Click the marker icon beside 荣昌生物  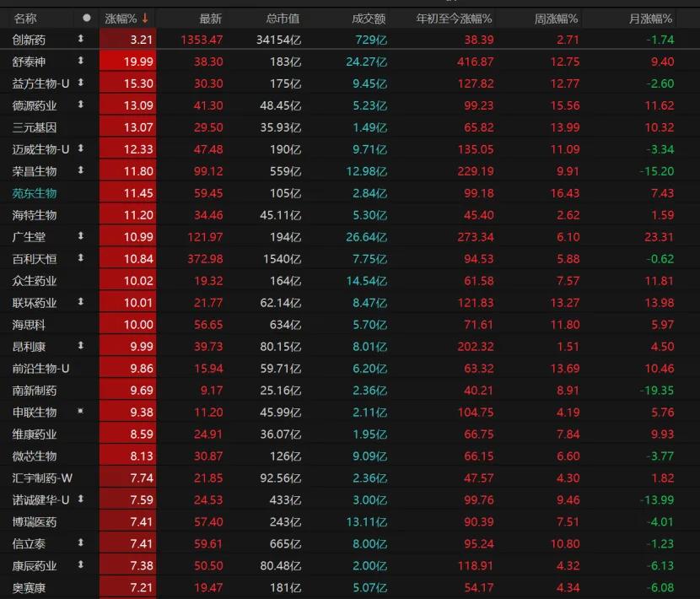[81, 170]
